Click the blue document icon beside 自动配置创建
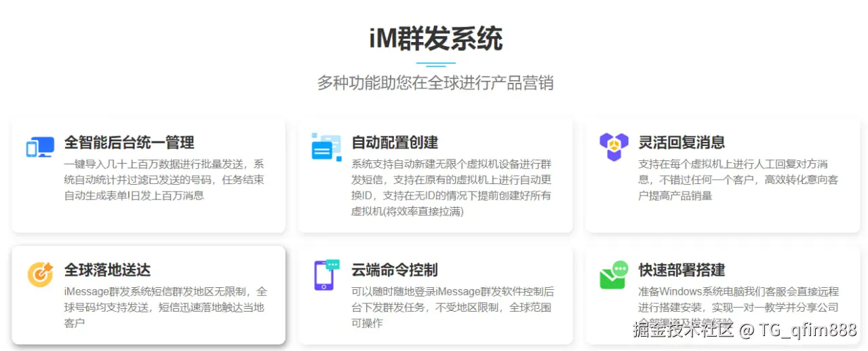The width and height of the screenshot is (868, 351). 326,147
